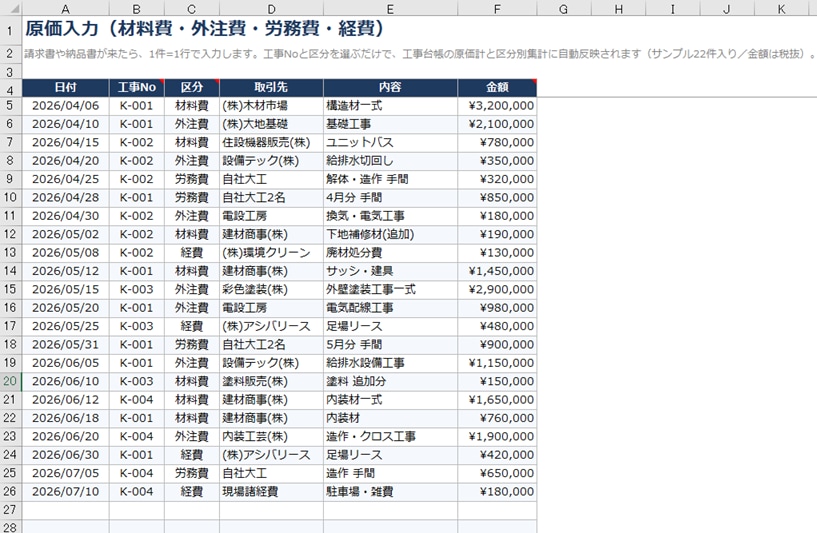This screenshot has width=817, height=533.
Task: Select amount cell ¥1,450,000
Action: [497, 271]
